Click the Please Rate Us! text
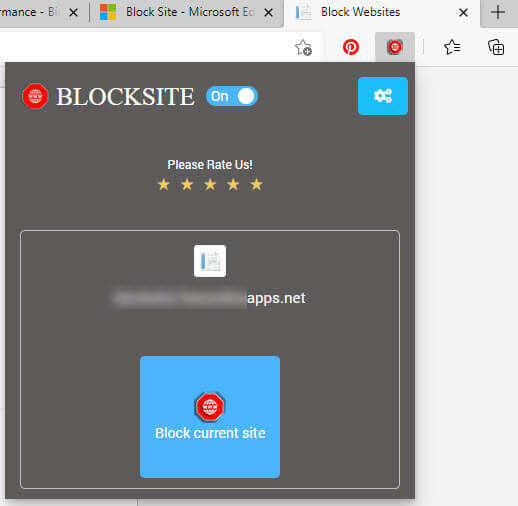Image resolution: width=518 pixels, height=506 pixels. 210,165
